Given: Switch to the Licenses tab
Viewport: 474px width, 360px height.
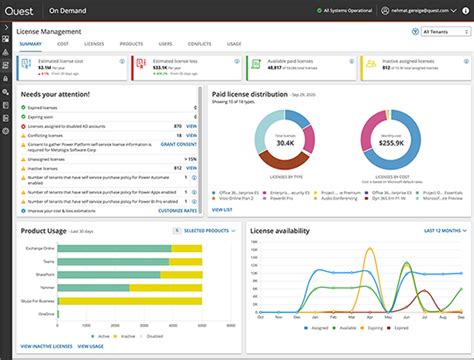Looking at the screenshot, I should [x=94, y=44].
